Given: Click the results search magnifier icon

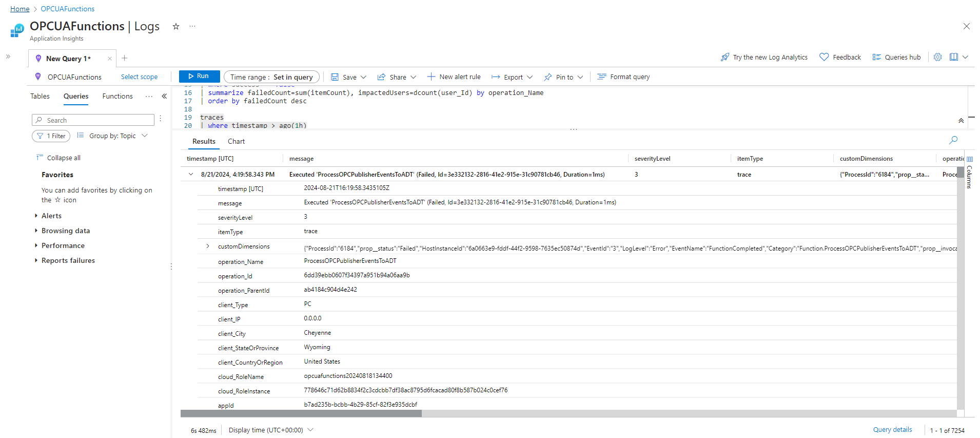Looking at the screenshot, I should coord(953,140).
